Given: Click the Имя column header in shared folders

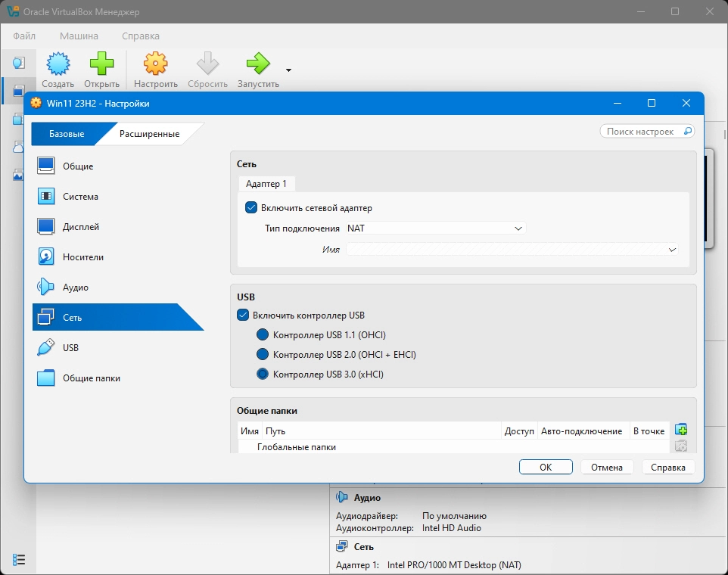Looking at the screenshot, I should point(250,431).
